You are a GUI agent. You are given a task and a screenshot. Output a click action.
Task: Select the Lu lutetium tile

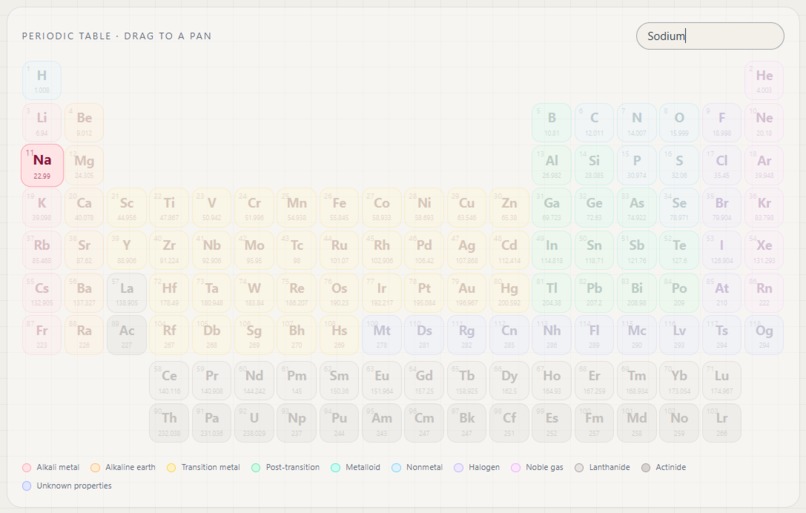click(722, 380)
